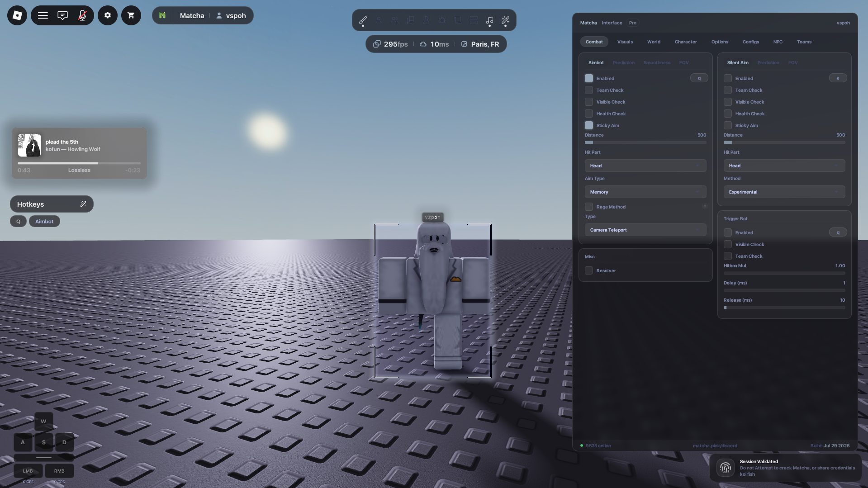
Task: Toggle the muted microphone icon
Action: [82, 15]
